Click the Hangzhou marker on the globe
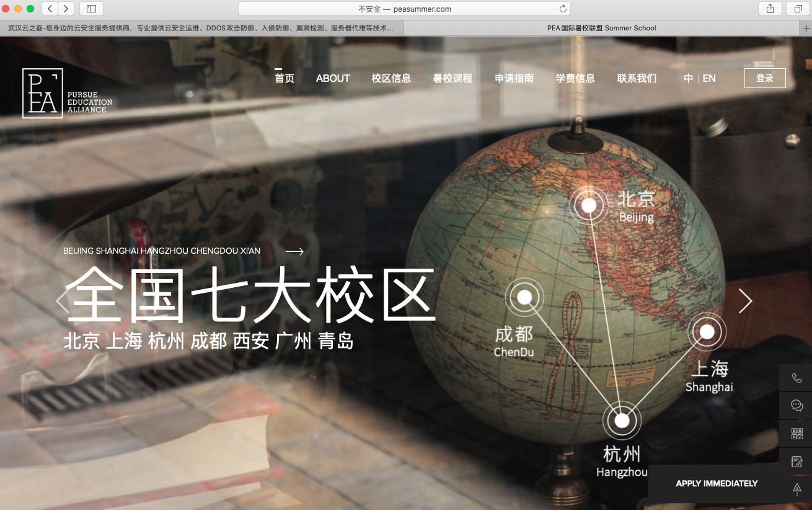 (x=622, y=421)
